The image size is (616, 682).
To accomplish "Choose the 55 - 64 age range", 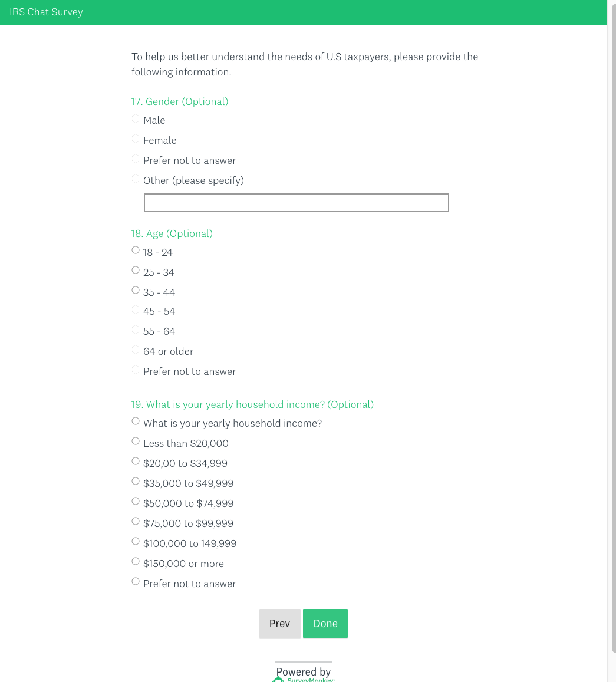I will coord(136,330).
